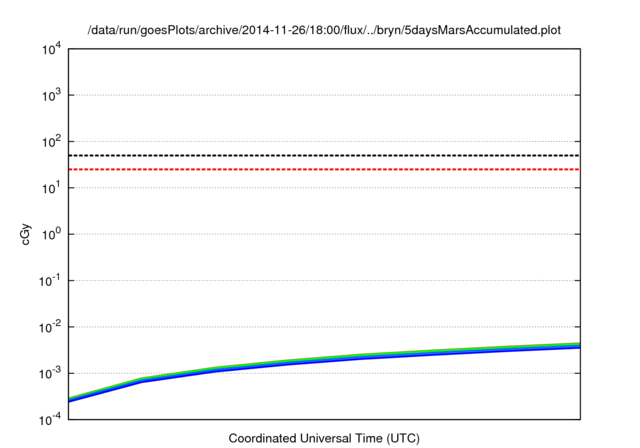640x448 pixels.
Task: Click the 10^-1 y-axis tick label
Action: point(50,281)
